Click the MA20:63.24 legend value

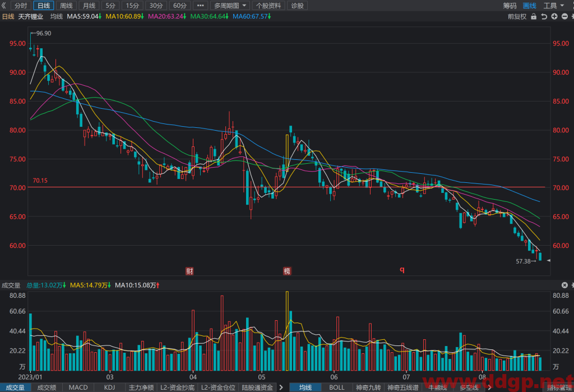pos(167,16)
